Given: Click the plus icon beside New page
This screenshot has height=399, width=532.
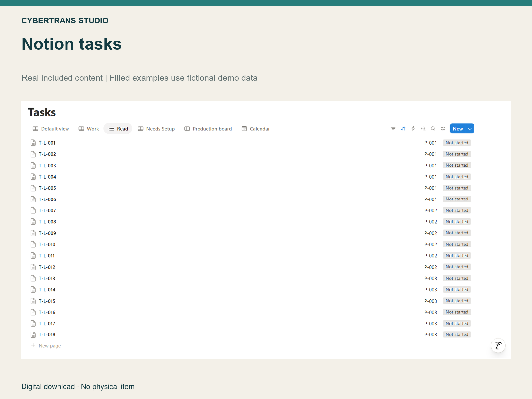Looking at the screenshot, I should (33, 345).
